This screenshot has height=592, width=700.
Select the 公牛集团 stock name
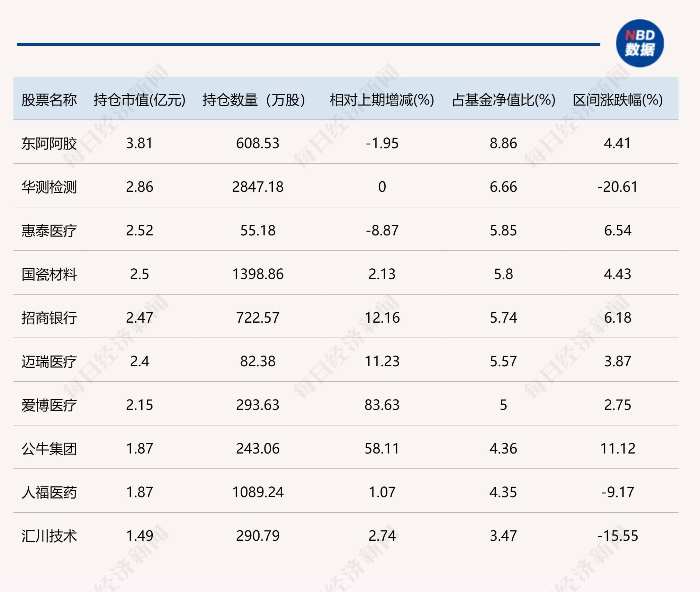tap(49, 449)
